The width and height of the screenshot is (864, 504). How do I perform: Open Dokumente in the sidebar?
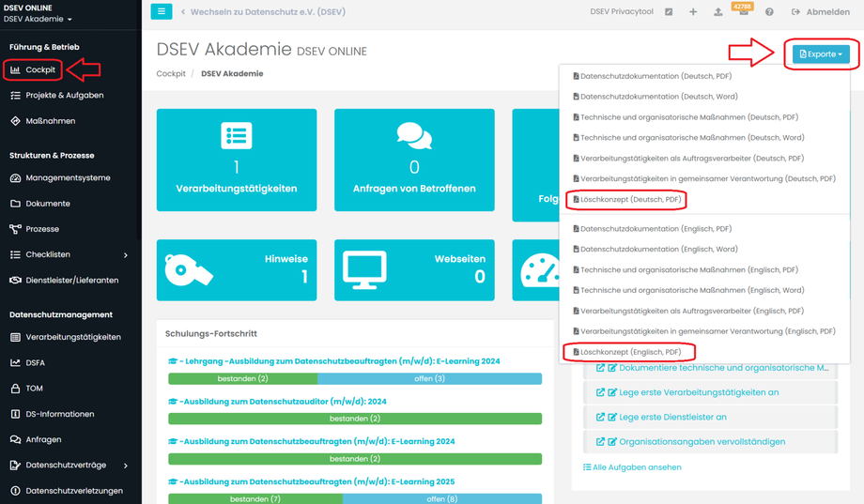point(40,204)
